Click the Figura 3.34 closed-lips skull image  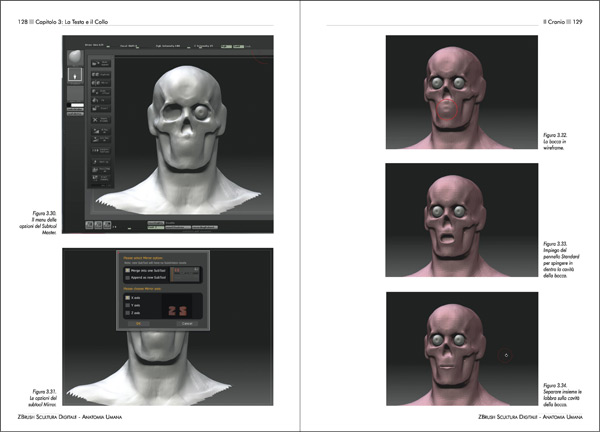click(x=462, y=349)
